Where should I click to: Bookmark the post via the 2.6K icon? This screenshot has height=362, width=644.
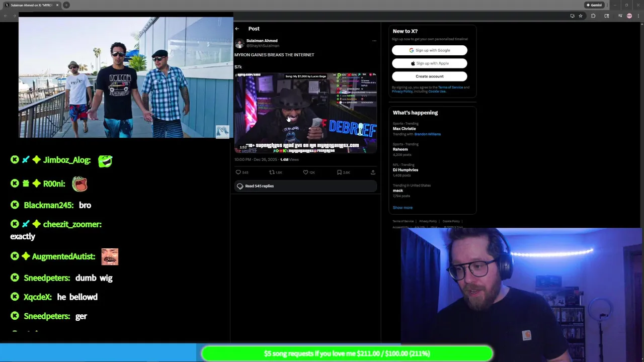(x=340, y=172)
